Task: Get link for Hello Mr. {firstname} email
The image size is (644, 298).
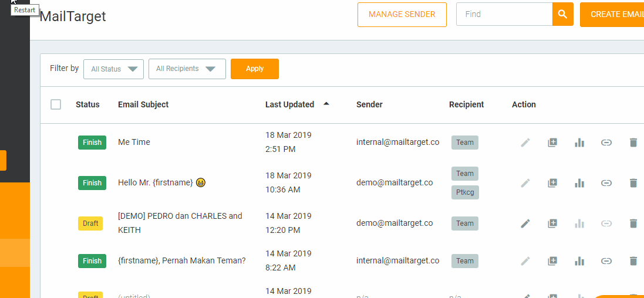Action: [606, 182]
